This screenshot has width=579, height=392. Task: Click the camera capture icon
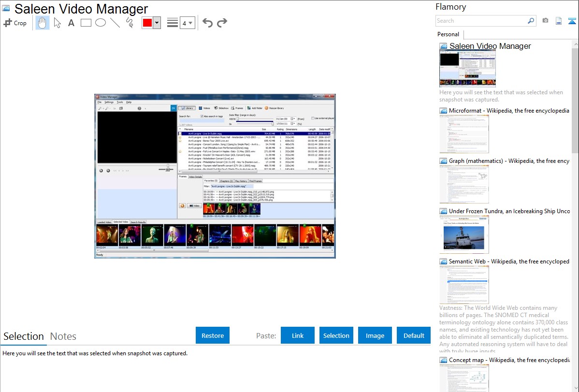coord(545,21)
